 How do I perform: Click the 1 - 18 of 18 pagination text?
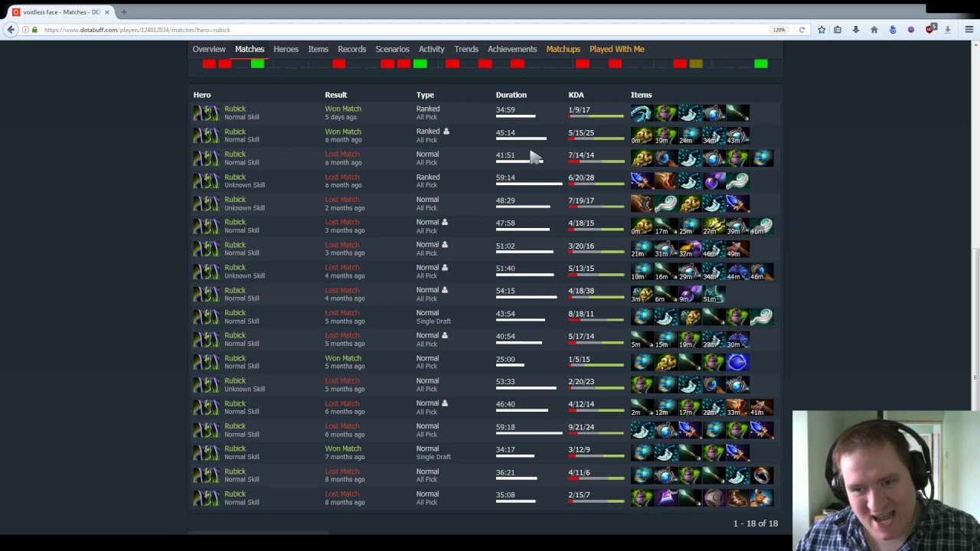click(x=755, y=523)
